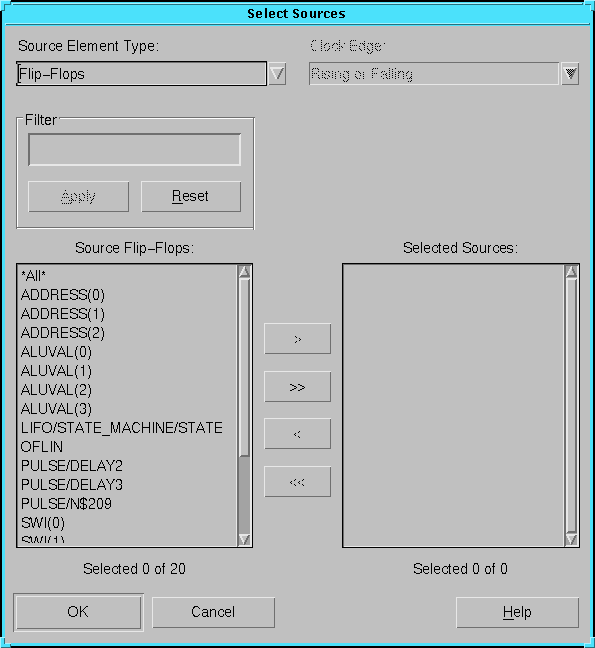Select ADDRESS(1) in the flip-flops list
Image resolution: width=595 pixels, height=648 pixels.
pyautogui.click(x=63, y=314)
